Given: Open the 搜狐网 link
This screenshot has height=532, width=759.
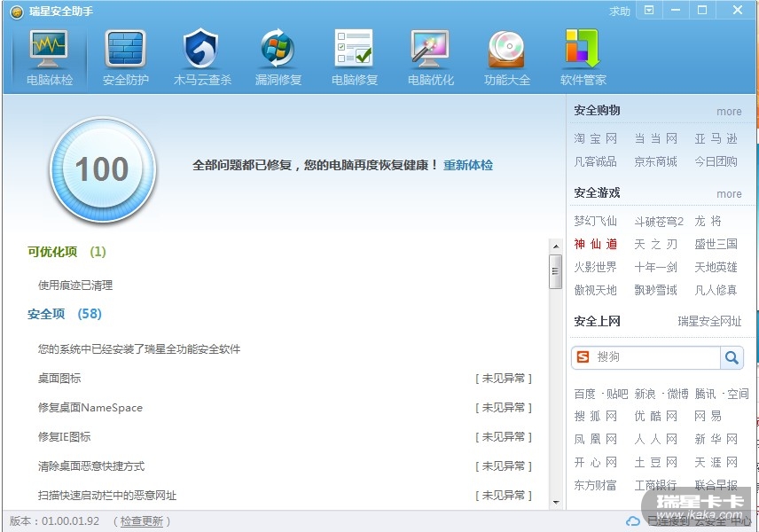Looking at the screenshot, I should (595, 417).
